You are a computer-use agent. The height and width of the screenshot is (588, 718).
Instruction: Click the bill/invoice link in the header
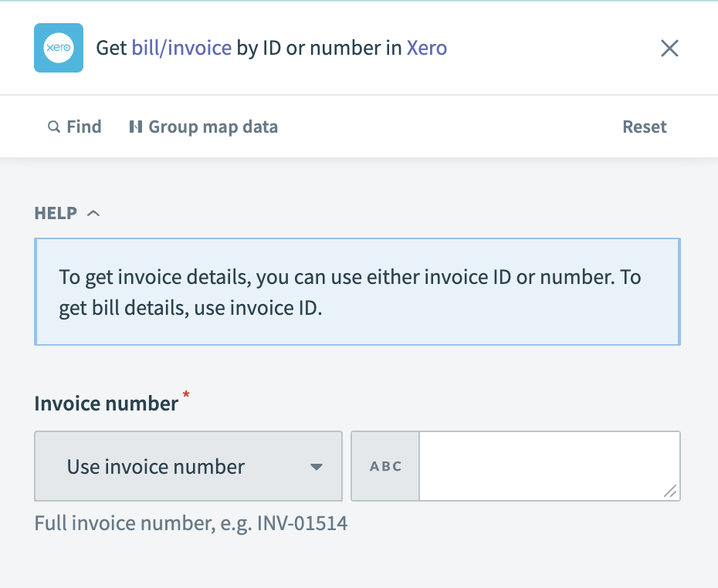[180, 48]
